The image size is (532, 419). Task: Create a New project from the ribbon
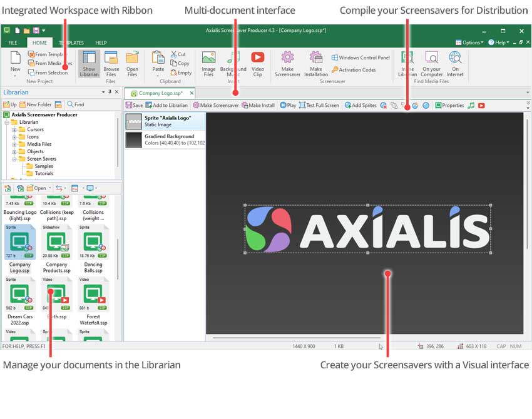(15, 63)
